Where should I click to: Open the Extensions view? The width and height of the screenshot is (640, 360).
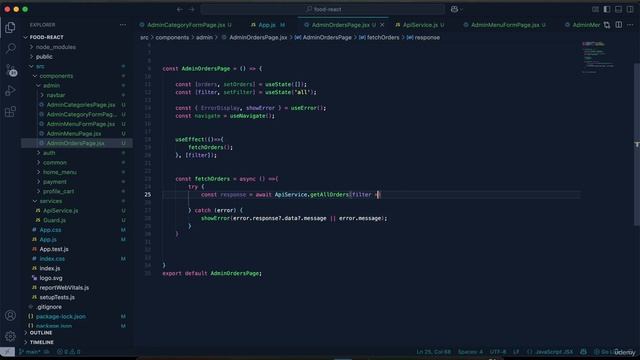coord(10,111)
